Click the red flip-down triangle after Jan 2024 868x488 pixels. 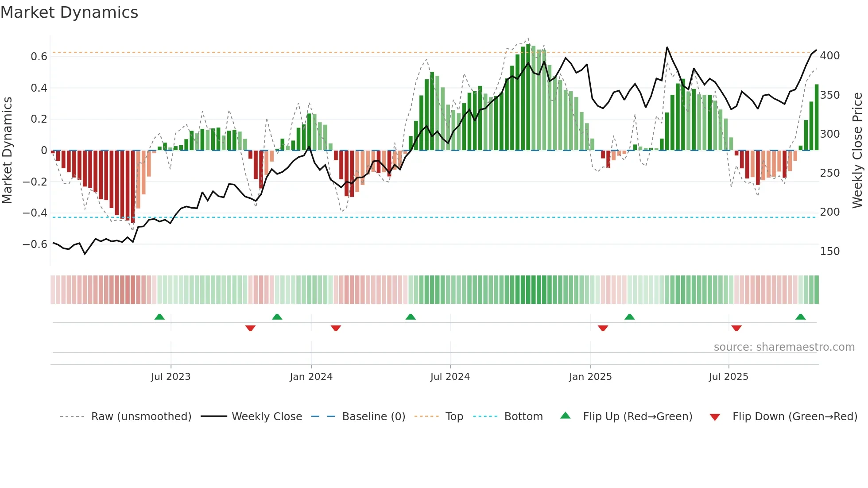336,328
